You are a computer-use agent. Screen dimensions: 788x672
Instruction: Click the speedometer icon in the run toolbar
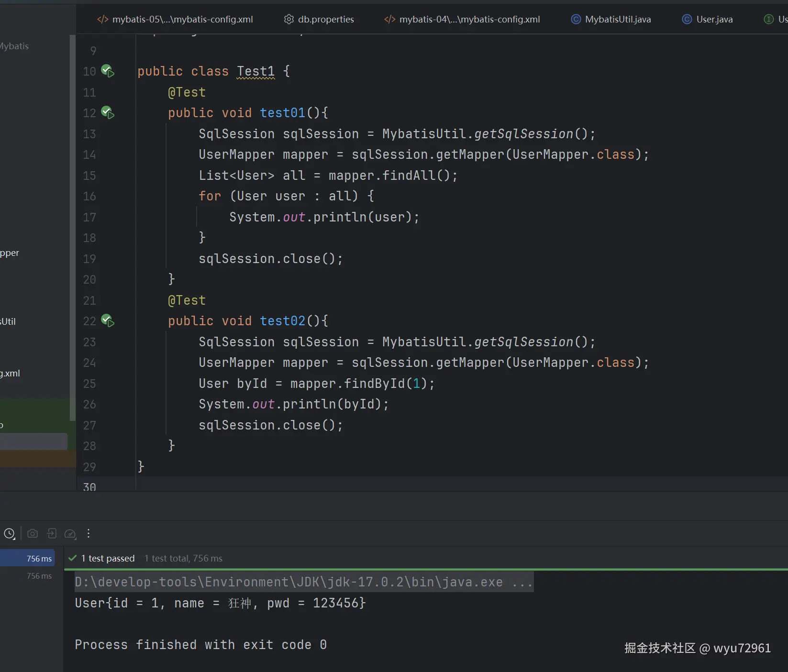(70, 534)
